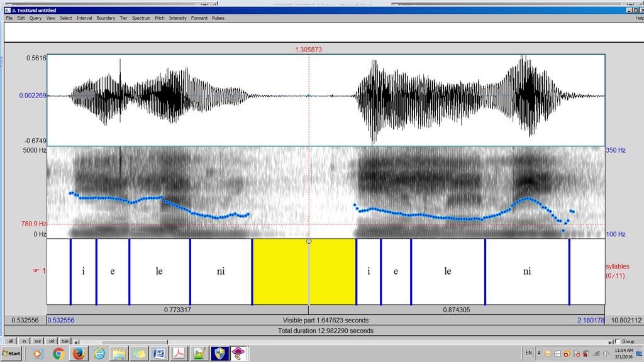Viewport: 644px width, 362px height.
Task: Click the red cursor time 1.305873
Action: pyautogui.click(x=308, y=50)
